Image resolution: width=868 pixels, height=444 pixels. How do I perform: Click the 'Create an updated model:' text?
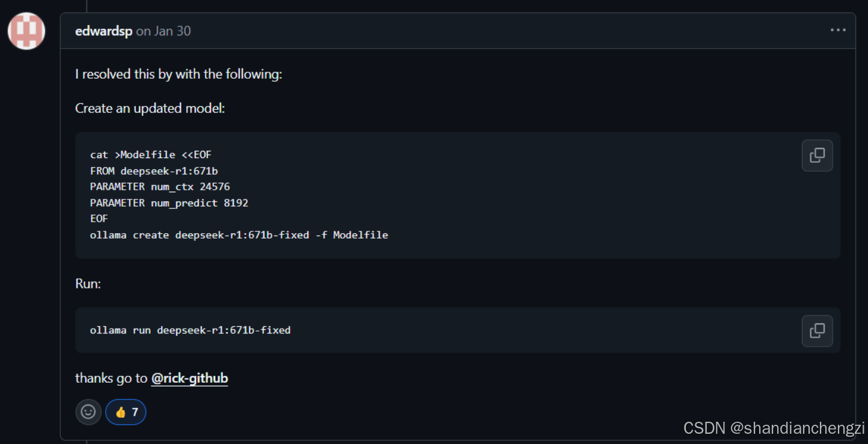150,109
